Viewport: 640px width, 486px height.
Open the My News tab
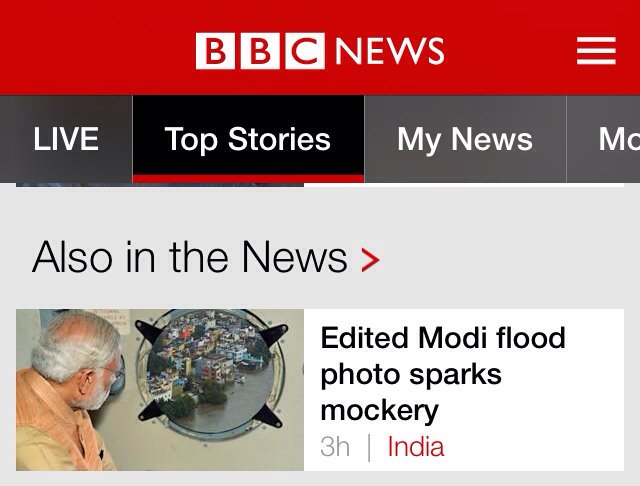465,139
